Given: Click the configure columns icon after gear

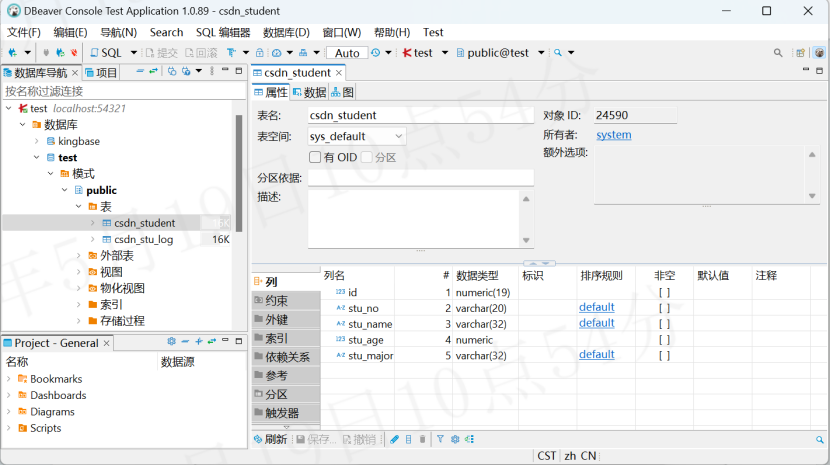Looking at the screenshot, I should pos(470,439).
